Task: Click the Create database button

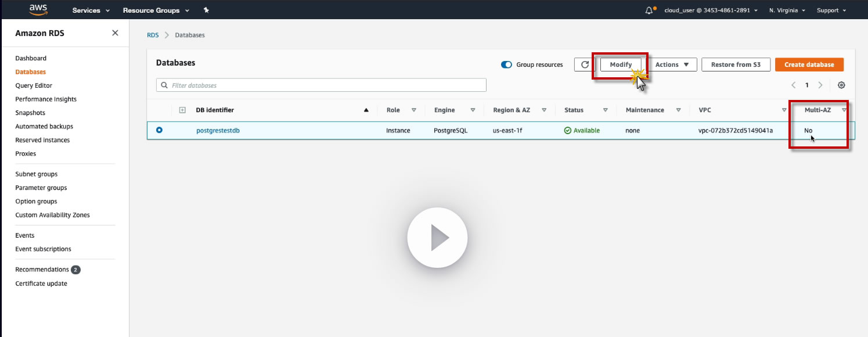Action: (x=809, y=64)
